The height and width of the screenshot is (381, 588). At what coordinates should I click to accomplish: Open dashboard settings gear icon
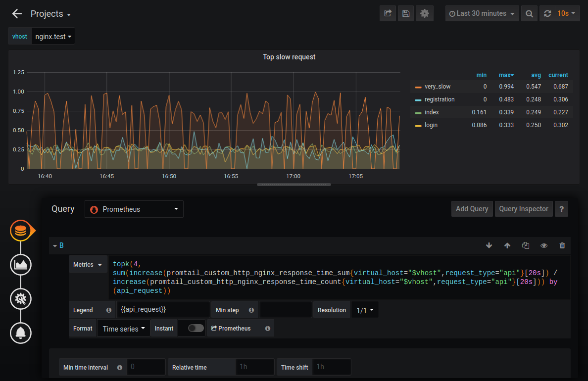(x=424, y=14)
